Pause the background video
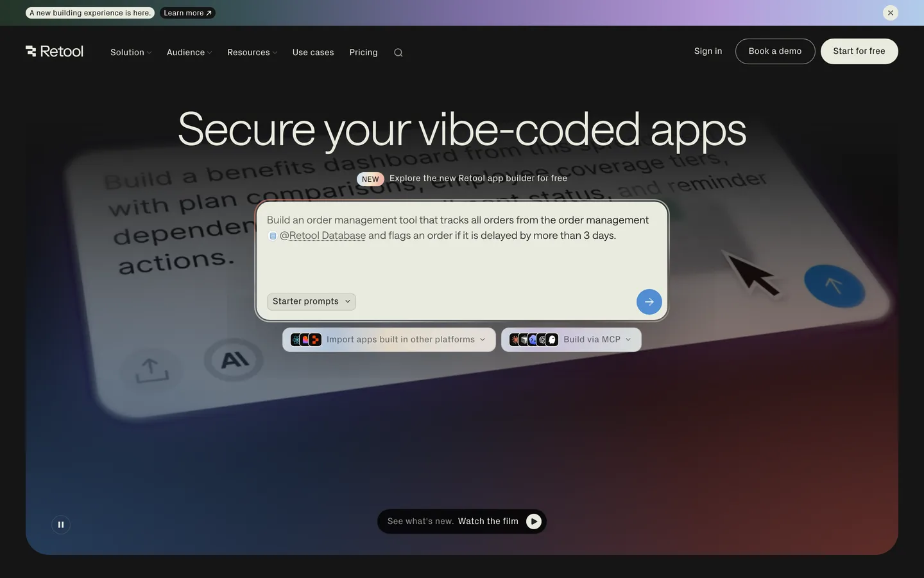924x578 pixels. 61,525
